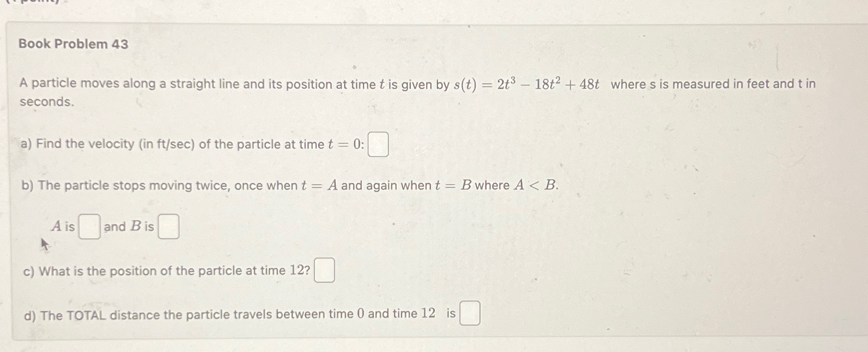868x352 pixels.
Task: Click the velocity answer box for part a
Action: [378, 145]
